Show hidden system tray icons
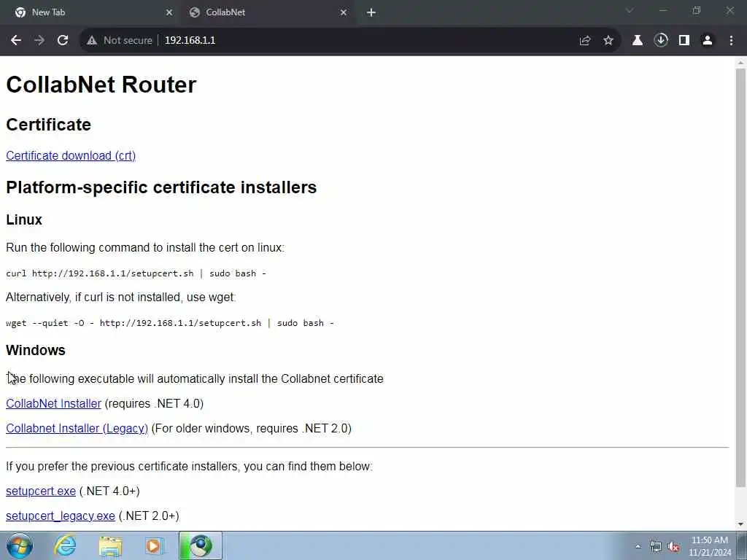The height and width of the screenshot is (560, 747). [x=638, y=546]
